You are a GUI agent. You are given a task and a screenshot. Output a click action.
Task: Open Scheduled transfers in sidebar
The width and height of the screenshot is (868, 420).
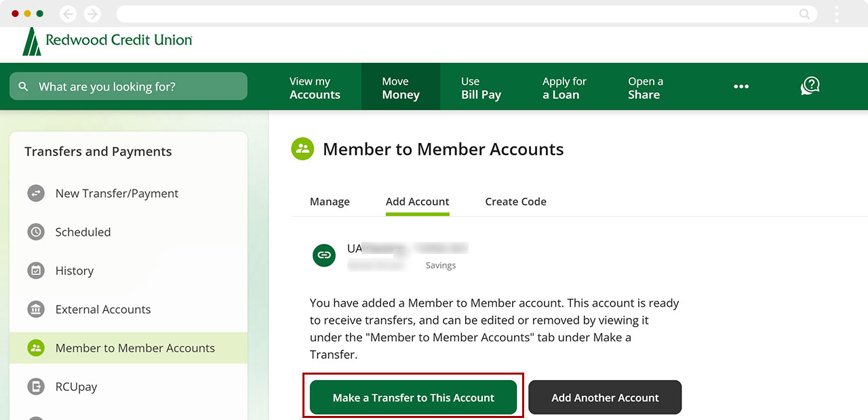click(x=129, y=232)
